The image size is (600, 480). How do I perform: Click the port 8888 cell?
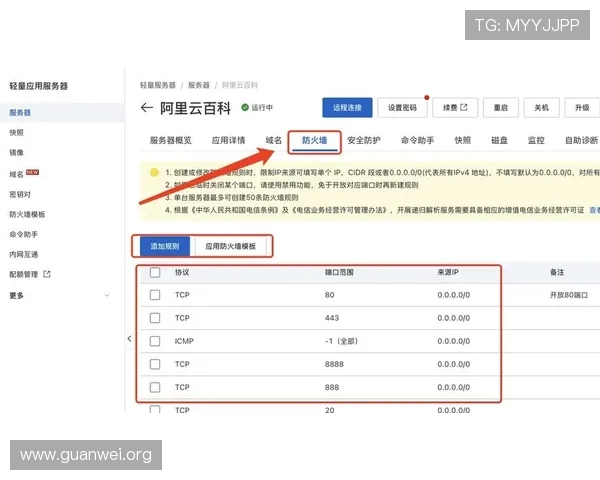pyautogui.click(x=334, y=364)
